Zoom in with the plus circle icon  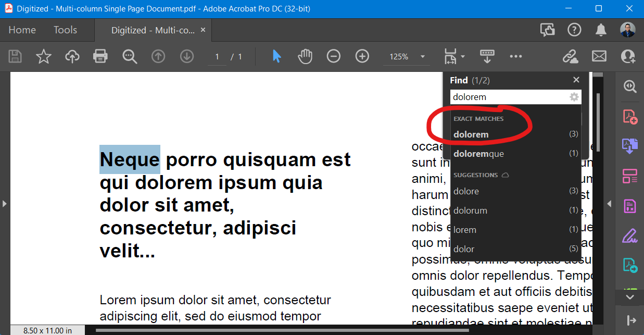tap(362, 56)
